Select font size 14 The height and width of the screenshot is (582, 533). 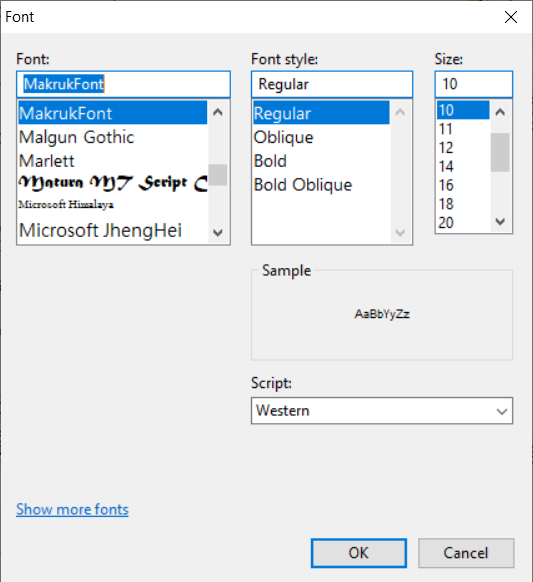pyautogui.click(x=463, y=166)
